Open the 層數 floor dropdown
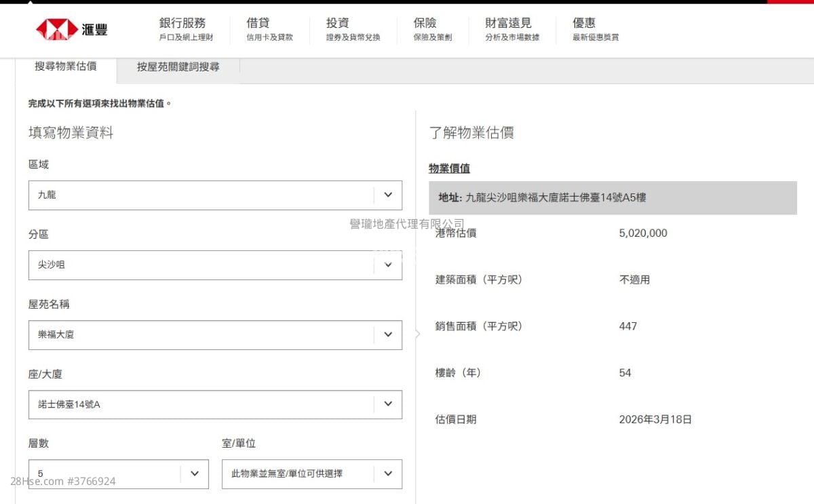The image size is (814, 504). click(195, 473)
